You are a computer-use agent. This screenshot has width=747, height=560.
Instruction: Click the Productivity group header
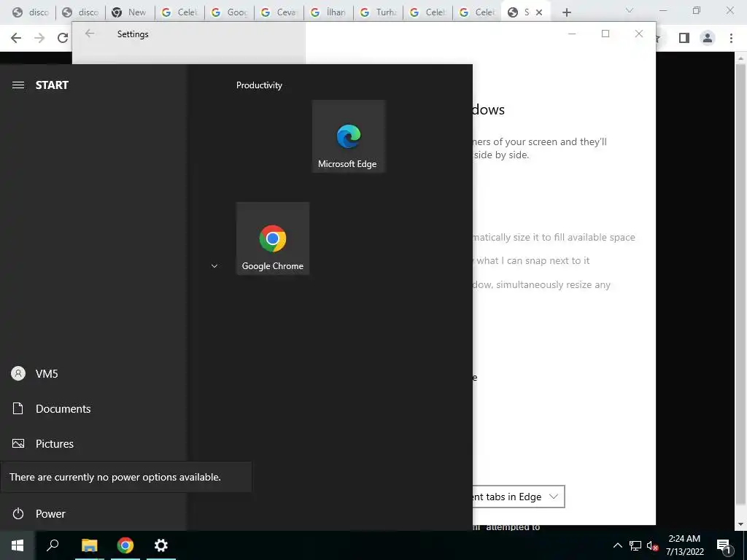(x=259, y=85)
